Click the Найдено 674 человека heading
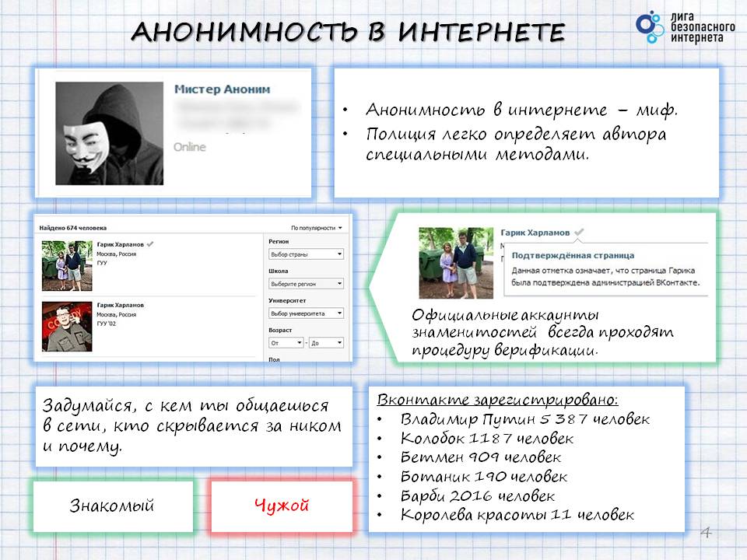The image size is (747, 560). point(73,228)
